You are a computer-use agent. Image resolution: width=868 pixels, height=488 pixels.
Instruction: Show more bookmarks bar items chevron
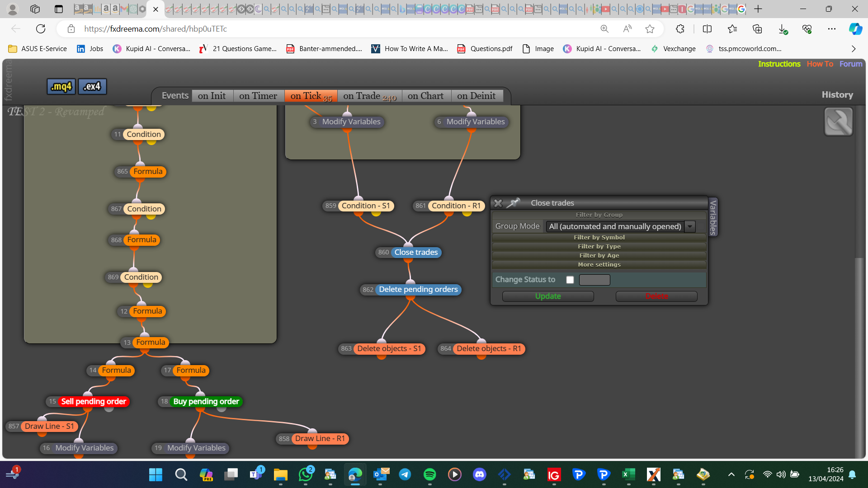(x=854, y=49)
